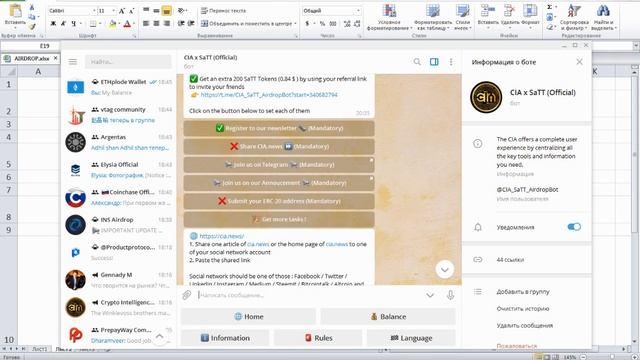
Task: Click Get more tasks bot button
Action: tap(279, 219)
